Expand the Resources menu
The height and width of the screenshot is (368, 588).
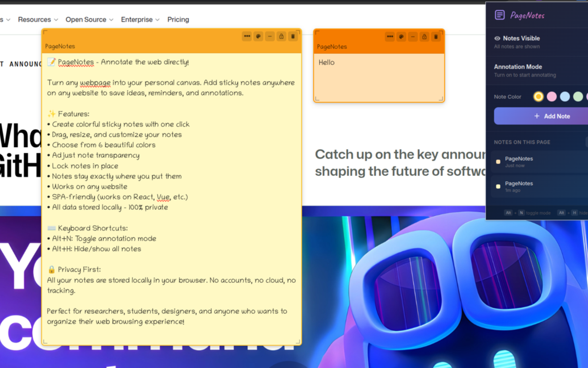38,19
